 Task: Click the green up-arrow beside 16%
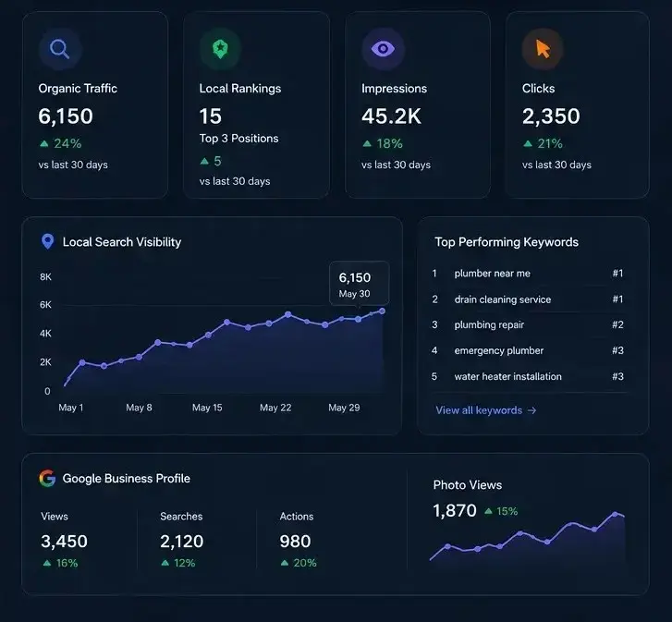47,563
